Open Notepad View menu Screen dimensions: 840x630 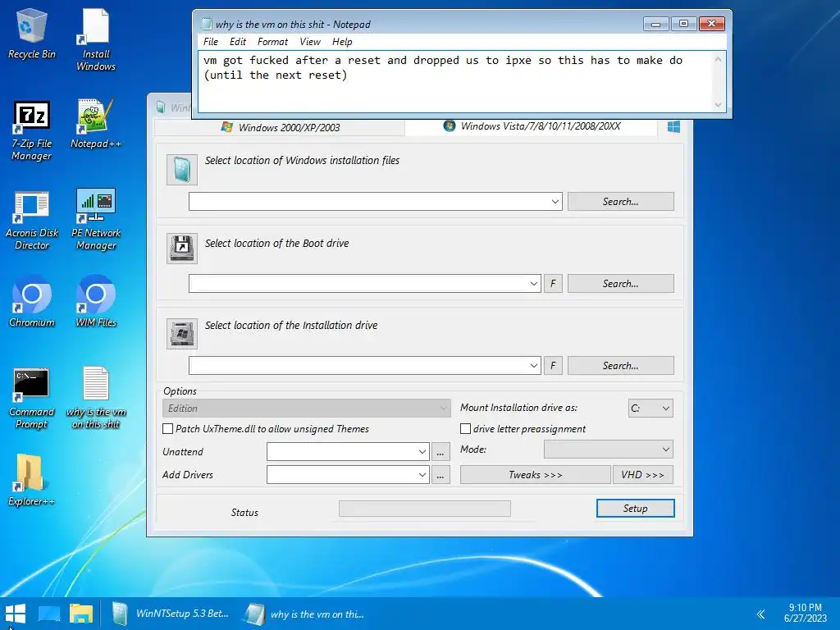[309, 42]
